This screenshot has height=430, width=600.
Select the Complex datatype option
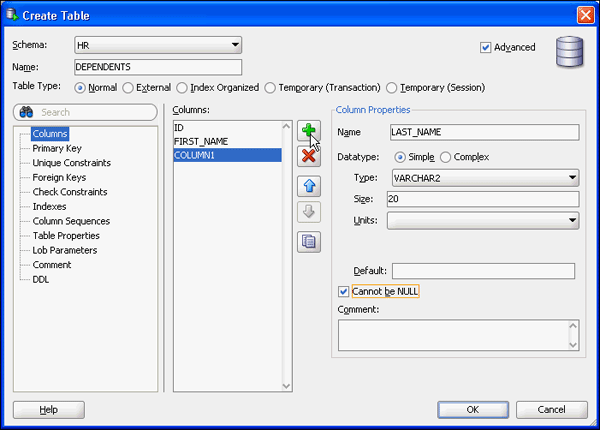point(445,157)
